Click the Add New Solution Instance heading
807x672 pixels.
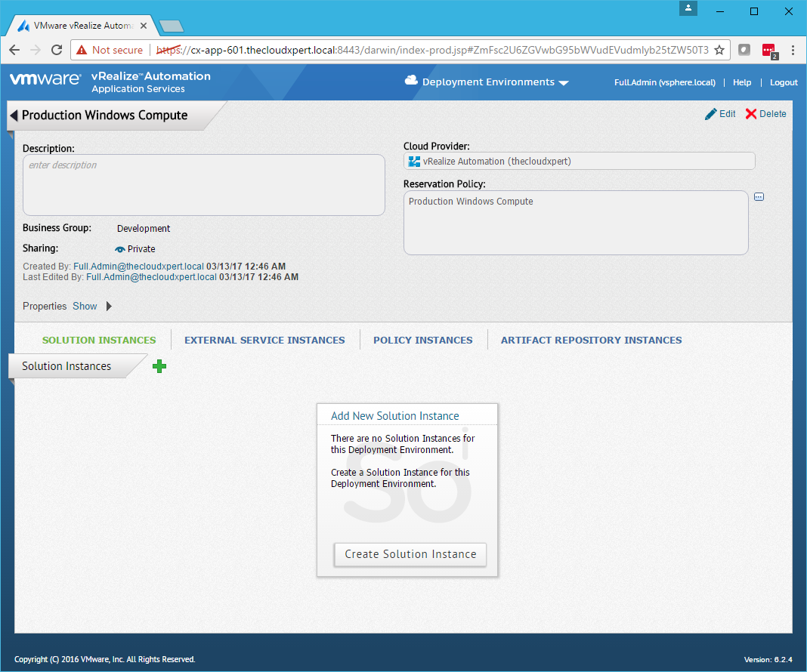tap(394, 416)
